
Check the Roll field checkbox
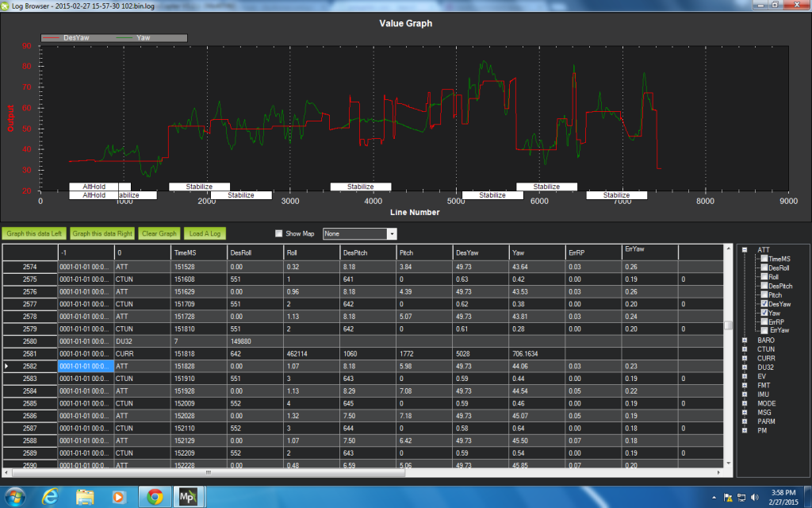point(764,276)
